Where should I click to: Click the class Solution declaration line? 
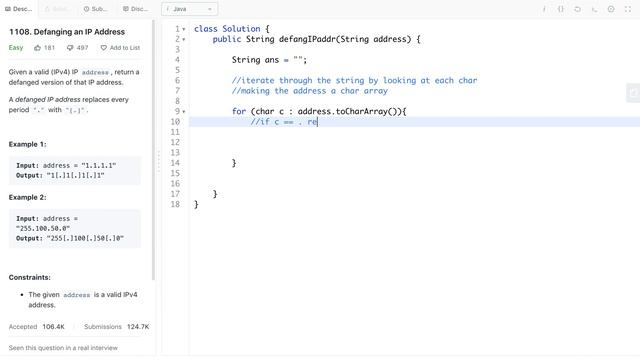tap(232, 29)
